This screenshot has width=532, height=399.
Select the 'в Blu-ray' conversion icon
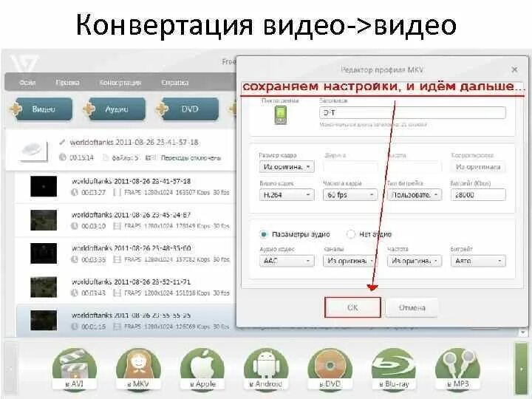click(394, 369)
